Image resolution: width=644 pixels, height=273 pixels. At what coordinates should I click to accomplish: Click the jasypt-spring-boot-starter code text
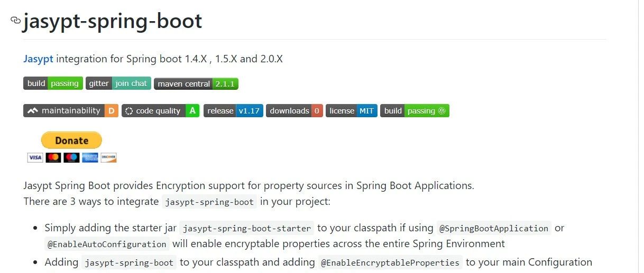[247, 228]
